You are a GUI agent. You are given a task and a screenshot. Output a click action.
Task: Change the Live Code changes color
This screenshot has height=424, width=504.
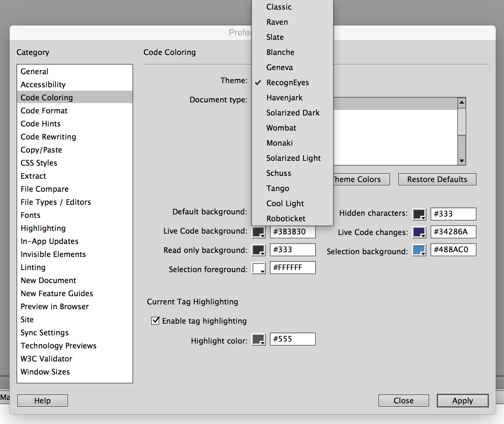coord(419,232)
